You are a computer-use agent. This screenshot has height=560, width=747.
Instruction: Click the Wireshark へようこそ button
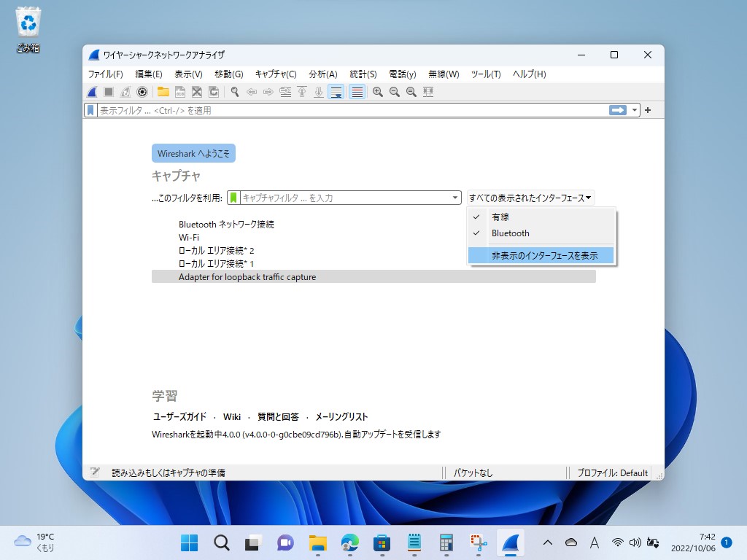(193, 153)
